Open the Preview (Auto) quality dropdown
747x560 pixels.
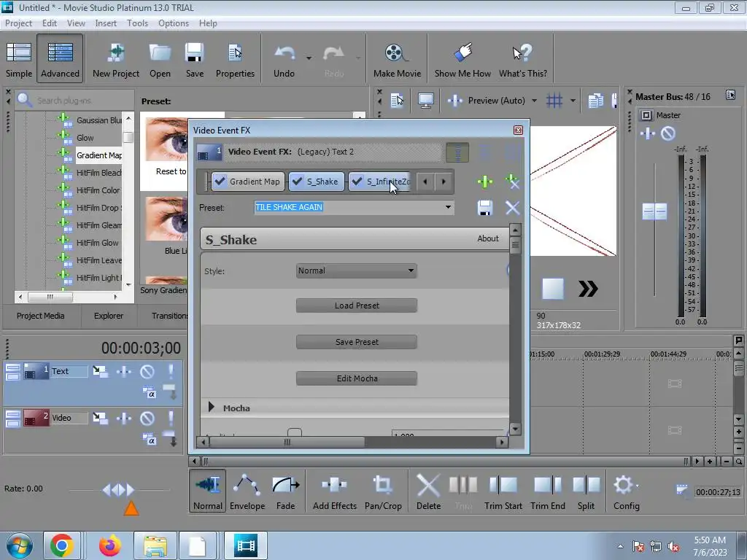click(534, 101)
